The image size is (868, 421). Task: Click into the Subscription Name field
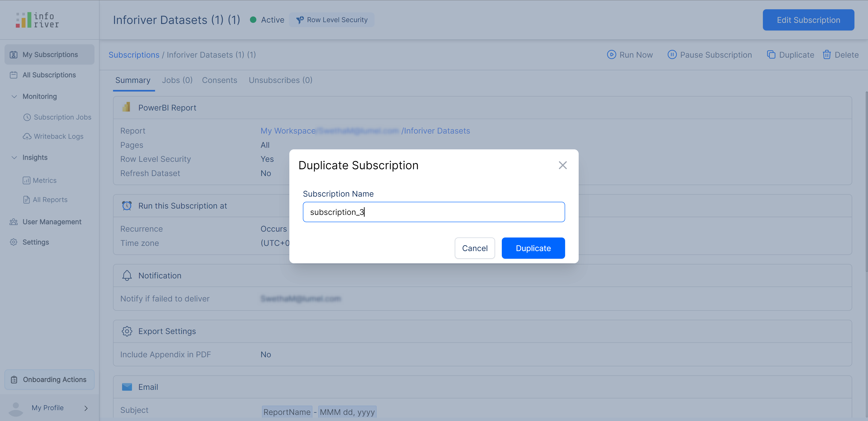(x=434, y=212)
